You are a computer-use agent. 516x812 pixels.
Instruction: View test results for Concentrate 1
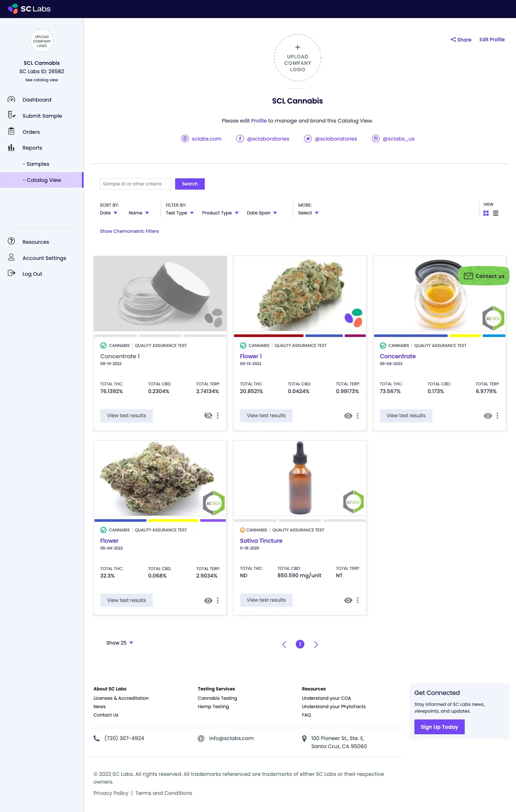(126, 416)
